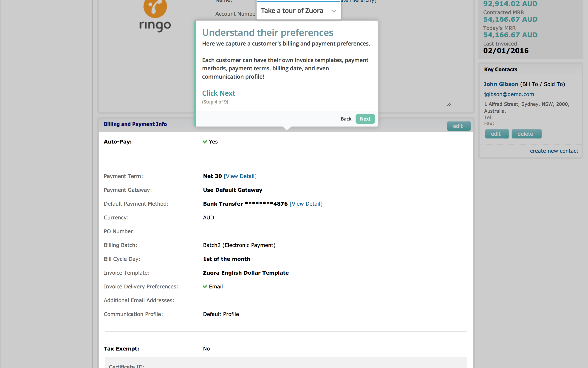Click the Today's MRR label

(x=499, y=28)
